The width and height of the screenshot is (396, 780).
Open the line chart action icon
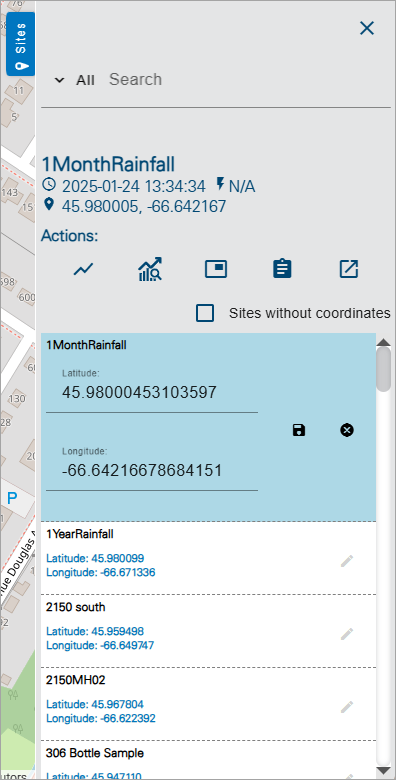[83, 270]
